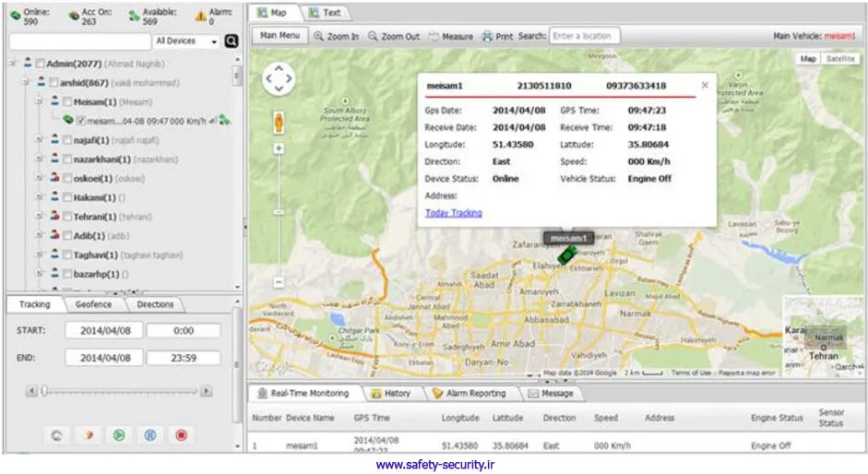This screenshot has width=868, height=474.
Task: Click the Main Menu button
Action: tap(279, 36)
